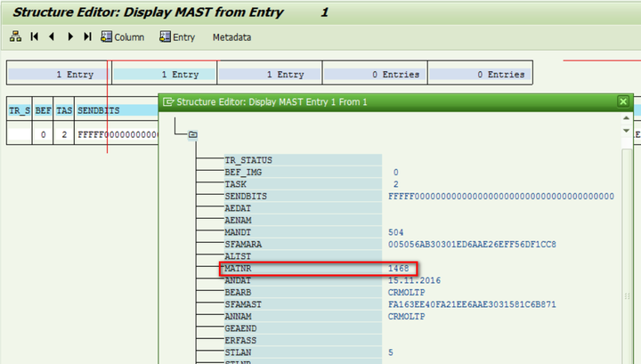Go to the previous entry
Viewport: 641px width, 364px height.
pos(52,36)
